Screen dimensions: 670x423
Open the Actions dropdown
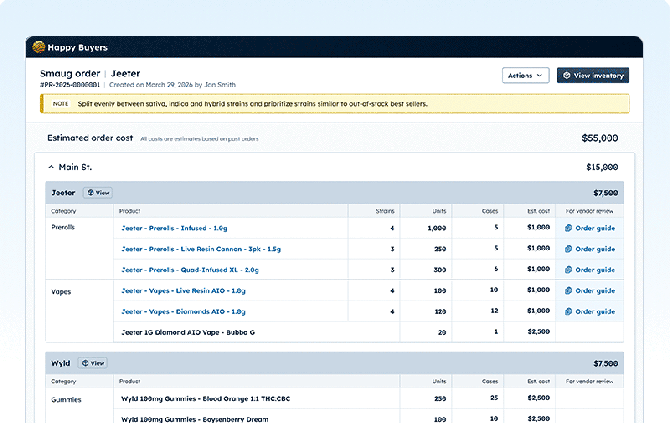click(526, 75)
